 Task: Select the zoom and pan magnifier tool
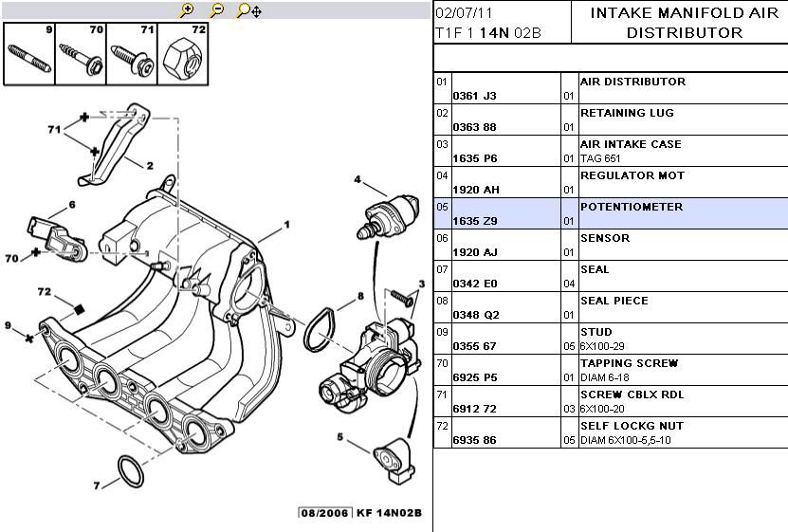point(248,10)
